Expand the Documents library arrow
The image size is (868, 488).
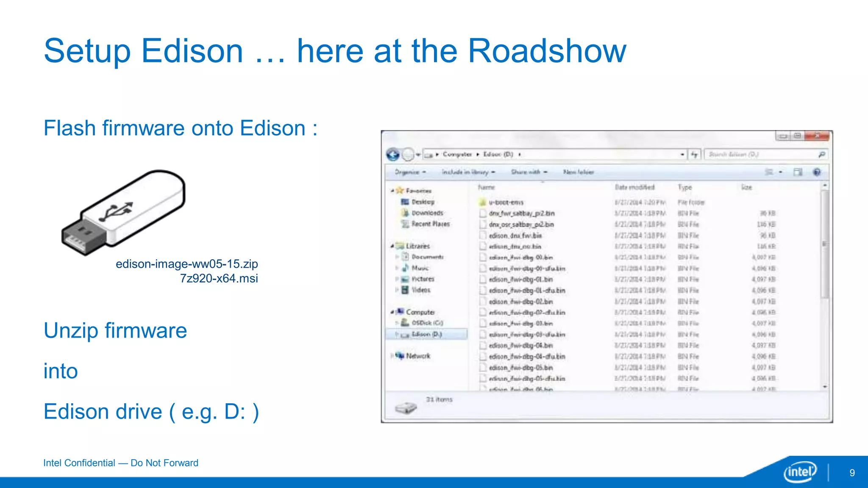397,257
